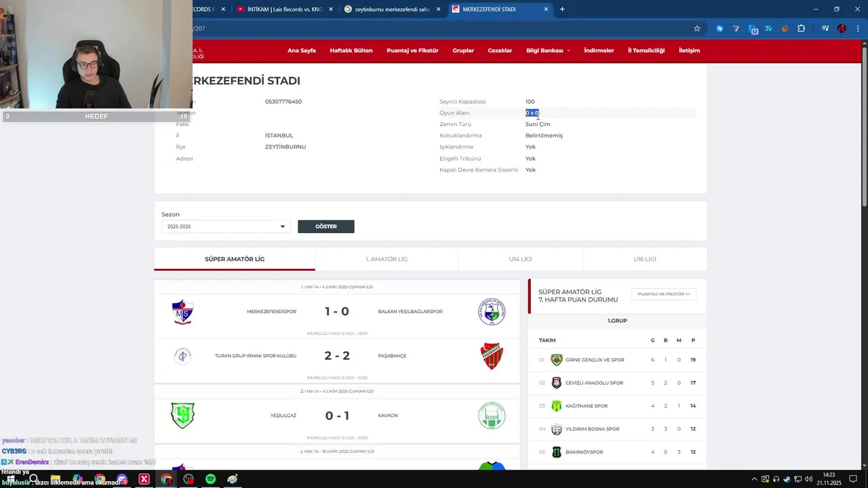Click the Girne Gençlik ve Spor crest
The height and width of the screenshot is (488, 868).
557,360
